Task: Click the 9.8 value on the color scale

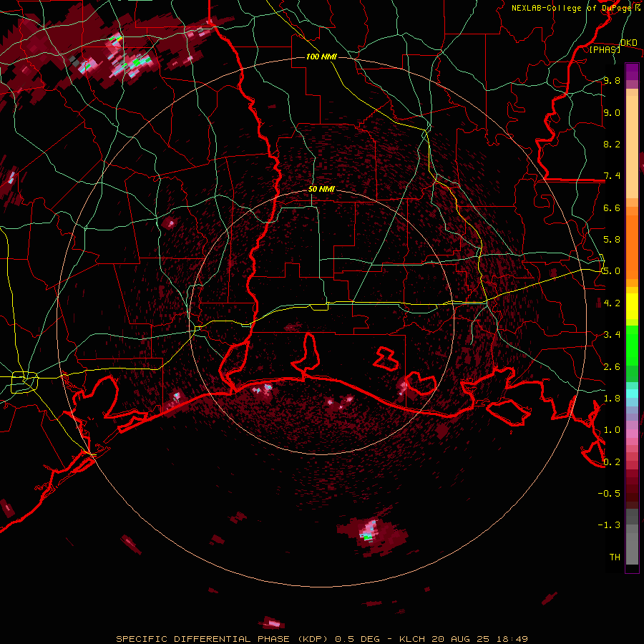Action: click(x=612, y=80)
